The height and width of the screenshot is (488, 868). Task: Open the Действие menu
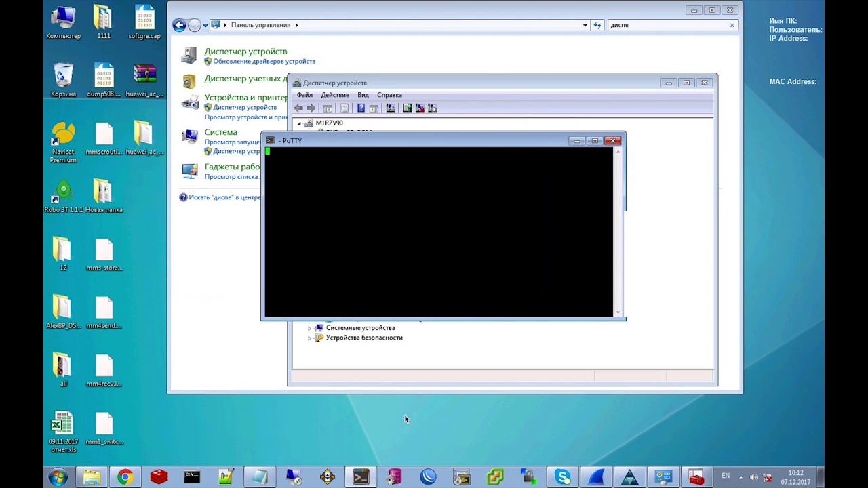(335, 95)
